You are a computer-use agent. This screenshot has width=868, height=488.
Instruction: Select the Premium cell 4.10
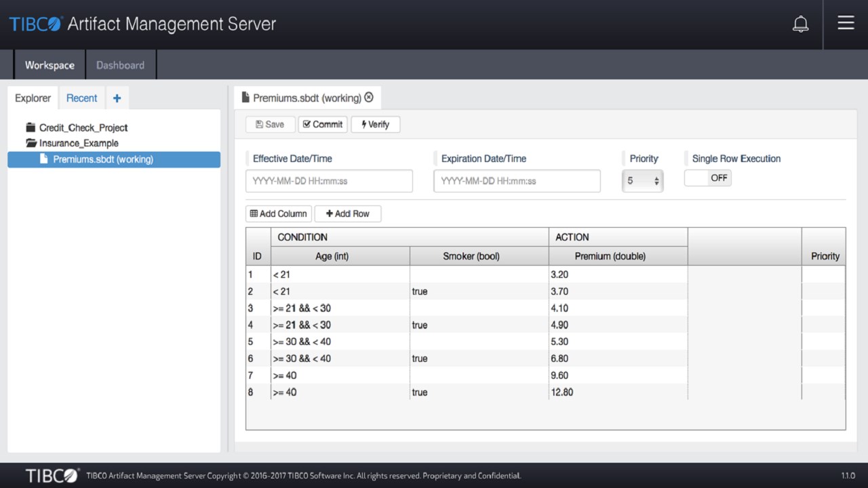(618, 308)
